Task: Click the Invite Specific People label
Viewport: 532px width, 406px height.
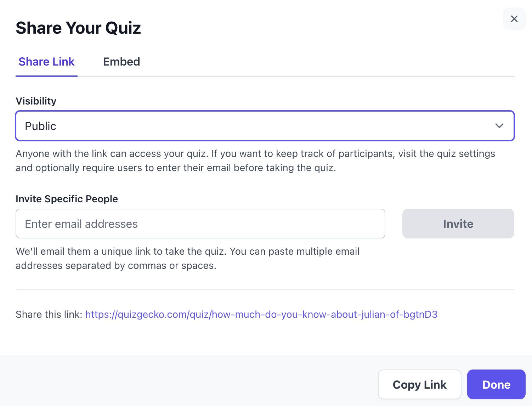Action: pyautogui.click(x=67, y=199)
